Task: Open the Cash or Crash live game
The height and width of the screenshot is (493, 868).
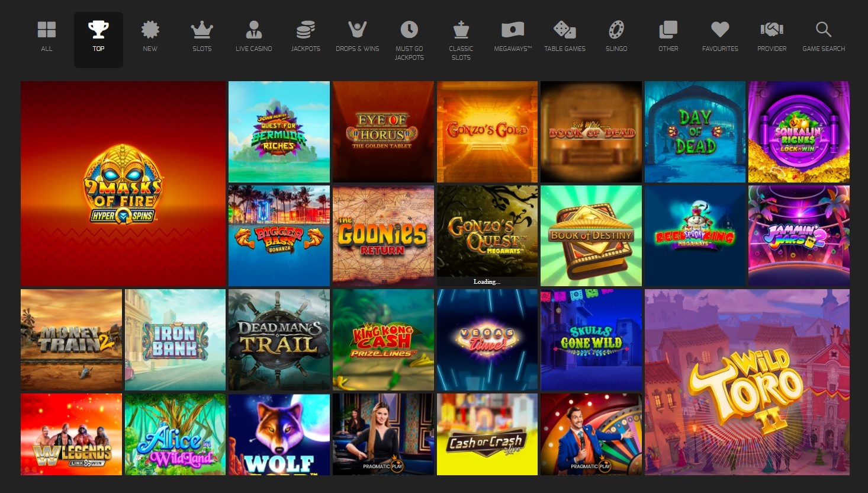Action: 487,434
